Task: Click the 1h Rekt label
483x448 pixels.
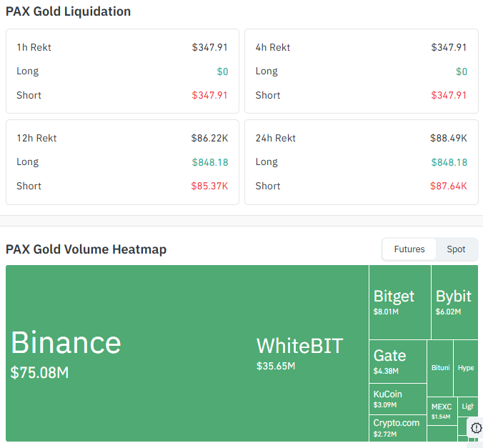Action: [34, 47]
